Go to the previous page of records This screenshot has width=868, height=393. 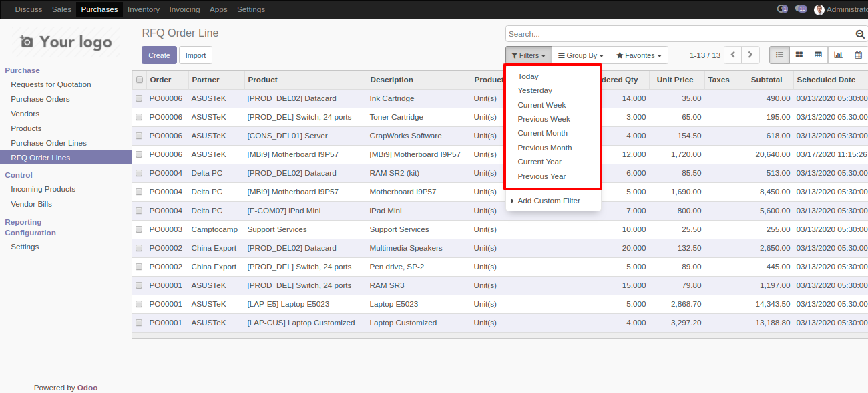tap(733, 55)
